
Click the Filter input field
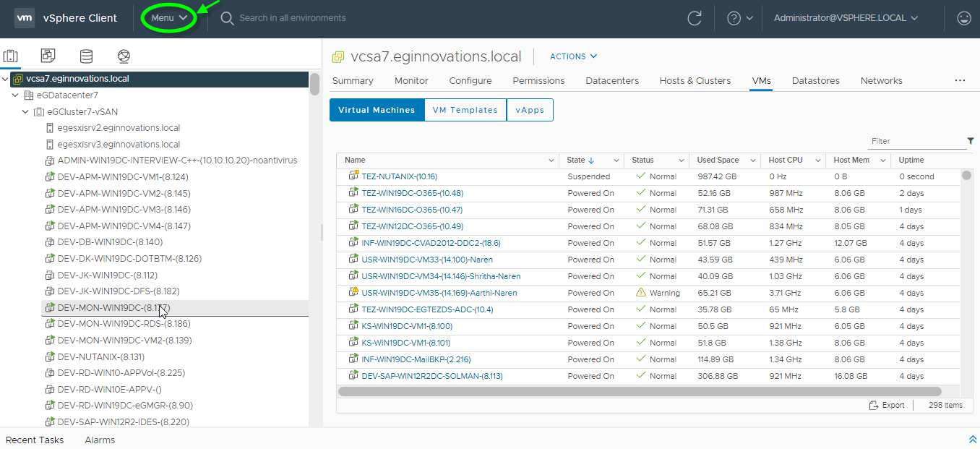click(916, 141)
